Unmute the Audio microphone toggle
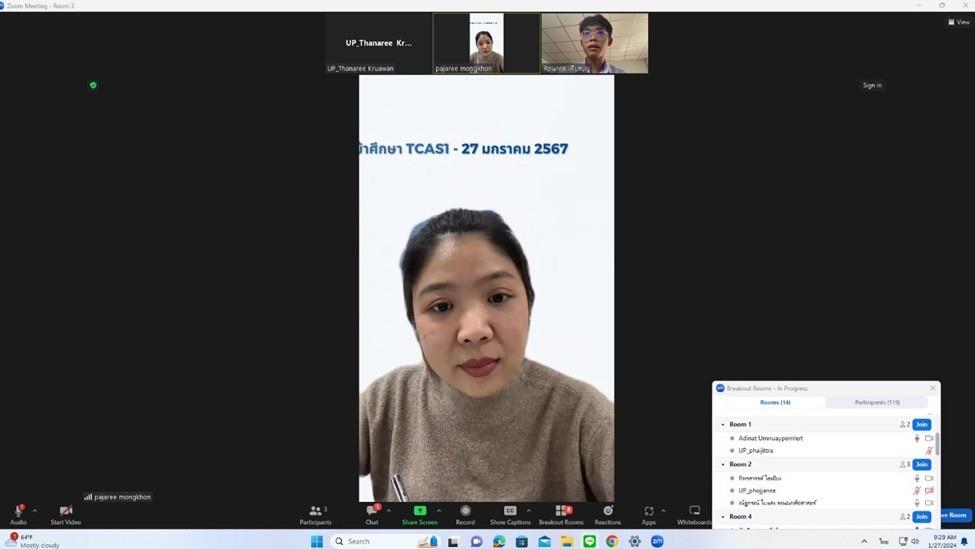Image resolution: width=975 pixels, height=549 pixels. (x=18, y=511)
